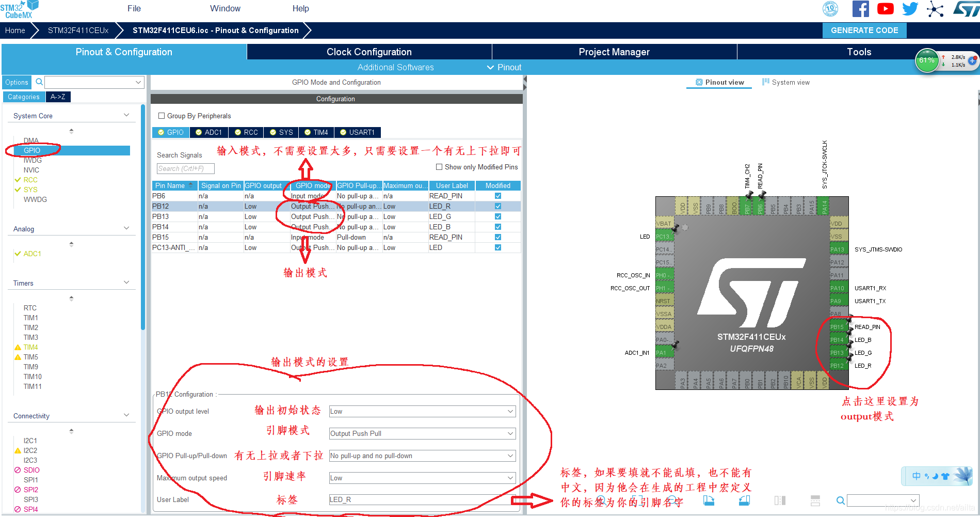Viewport: 980px width, 517px height.
Task: Open the Pinout menu dropdown
Action: (504, 67)
